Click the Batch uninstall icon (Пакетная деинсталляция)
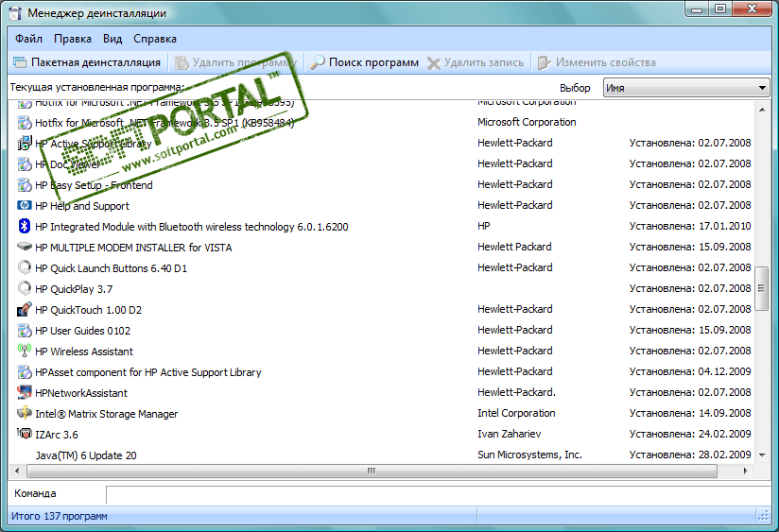The image size is (779, 532). (x=20, y=62)
